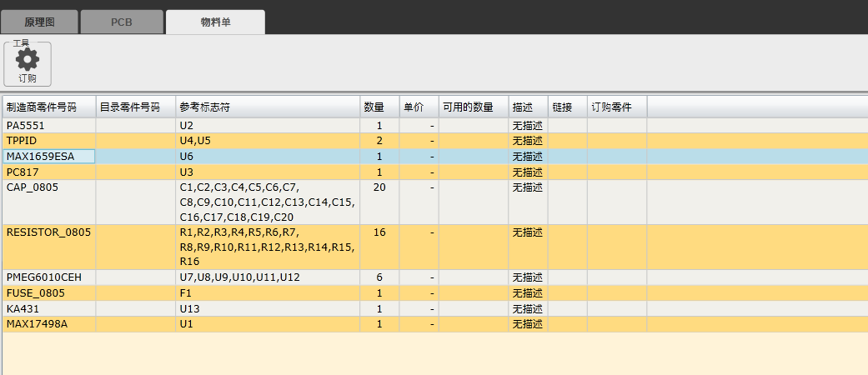Viewport: 868px width, 375px height.
Task: Click quantity 20 in CAP_0805 row
Action: tap(379, 187)
